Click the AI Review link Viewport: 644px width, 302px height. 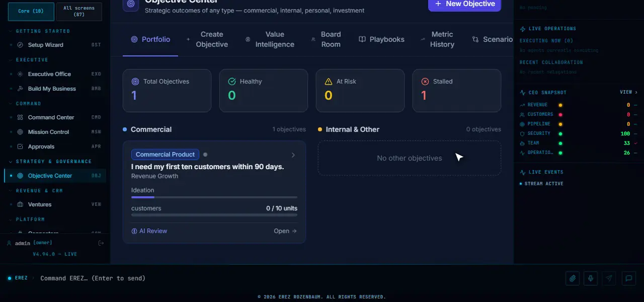pos(149,231)
